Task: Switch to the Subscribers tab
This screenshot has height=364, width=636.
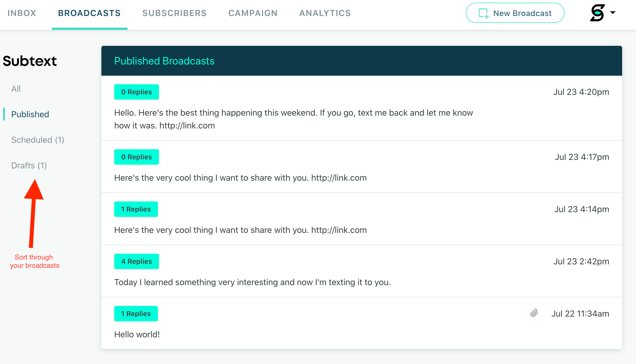Action: pyautogui.click(x=174, y=13)
